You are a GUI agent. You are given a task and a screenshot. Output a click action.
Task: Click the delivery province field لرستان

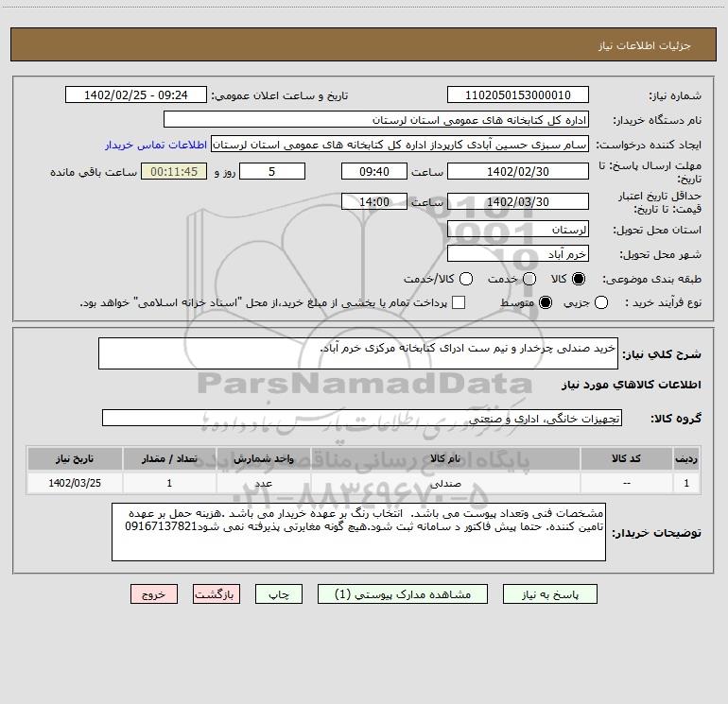coord(518,229)
